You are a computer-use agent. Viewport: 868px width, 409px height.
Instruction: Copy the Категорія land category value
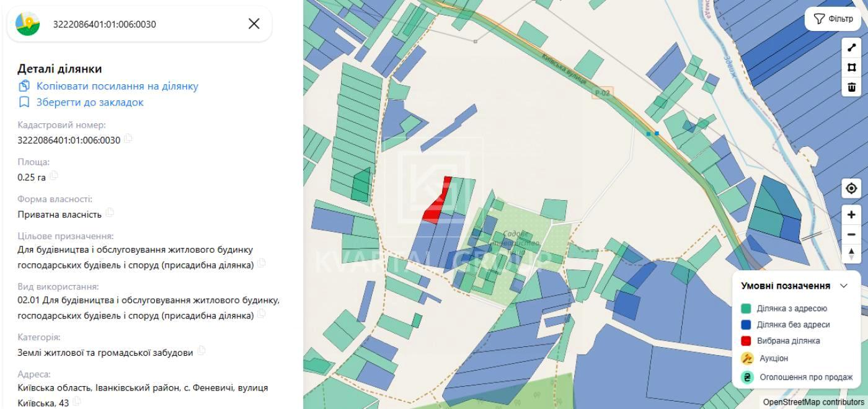(x=201, y=351)
